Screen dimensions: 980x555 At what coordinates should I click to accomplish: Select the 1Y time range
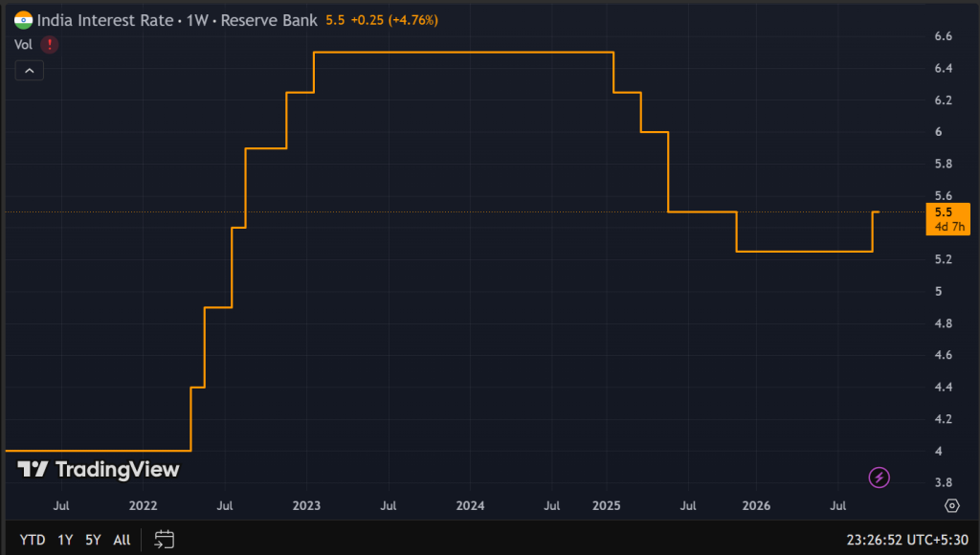pos(66,540)
